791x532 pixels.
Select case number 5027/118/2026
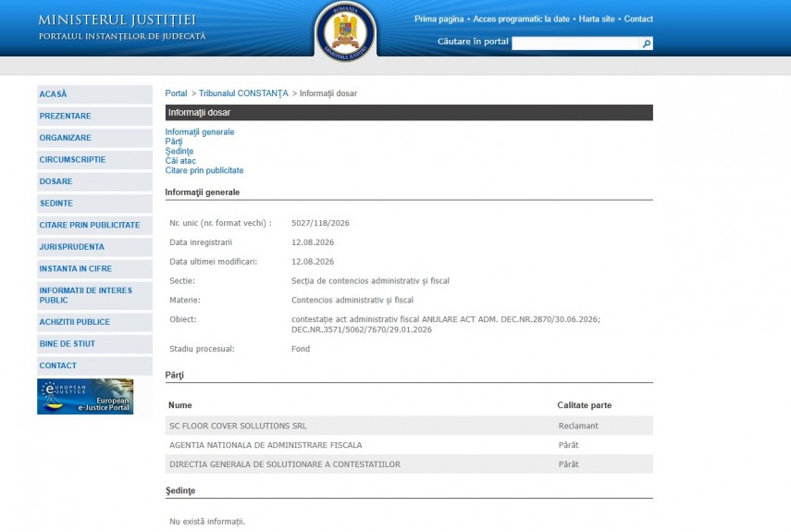320,223
